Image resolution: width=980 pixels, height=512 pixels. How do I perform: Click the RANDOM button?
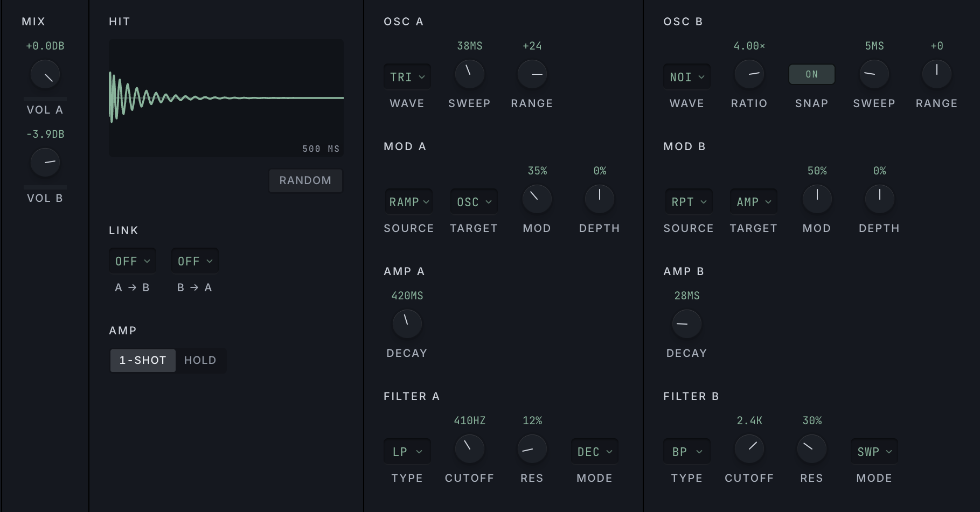click(x=305, y=181)
